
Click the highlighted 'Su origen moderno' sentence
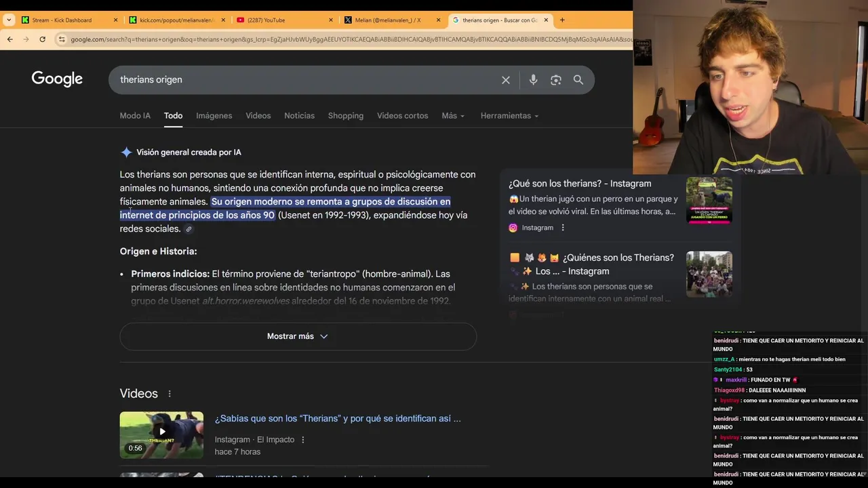285,209
